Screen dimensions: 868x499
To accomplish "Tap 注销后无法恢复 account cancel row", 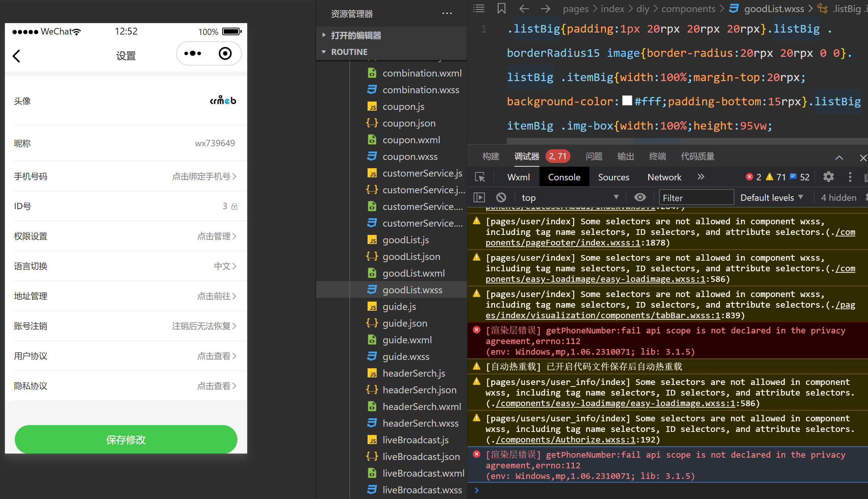I will (126, 326).
